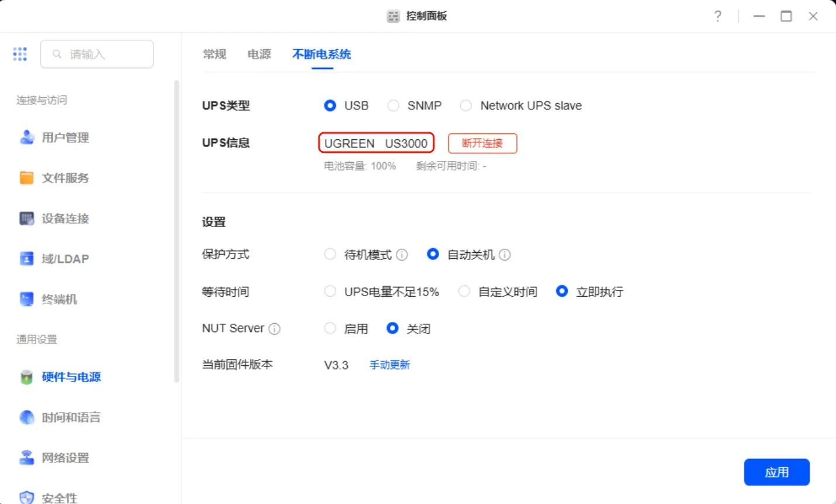Click the sidebar vertical scrollbar
836x504 pixels.
[x=177, y=231]
